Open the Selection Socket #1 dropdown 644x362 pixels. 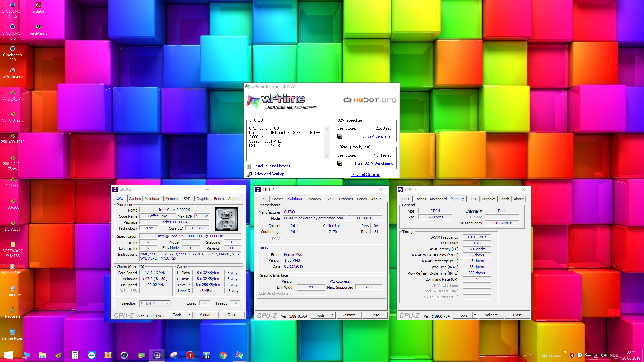(x=155, y=304)
